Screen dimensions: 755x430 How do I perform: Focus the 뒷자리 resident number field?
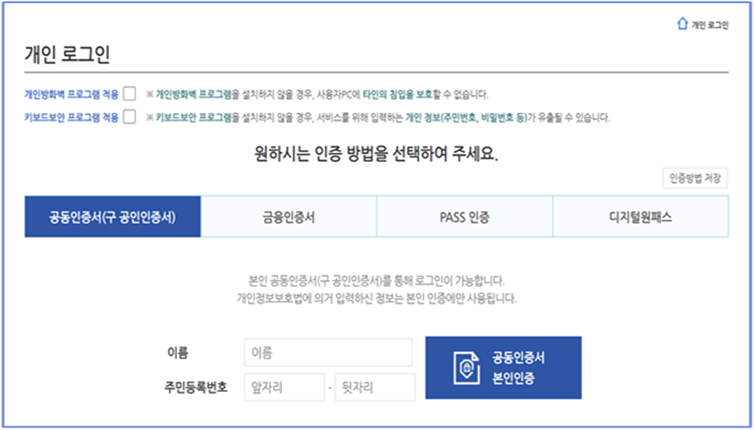pos(375,387)
